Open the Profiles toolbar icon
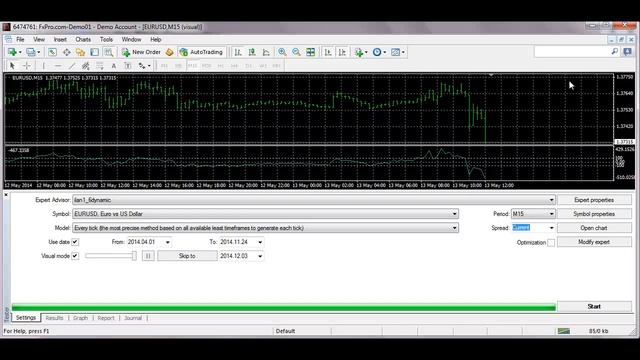The width and height of the screenshot is (640, 360). pyautogui.click(x=31, y=52)
